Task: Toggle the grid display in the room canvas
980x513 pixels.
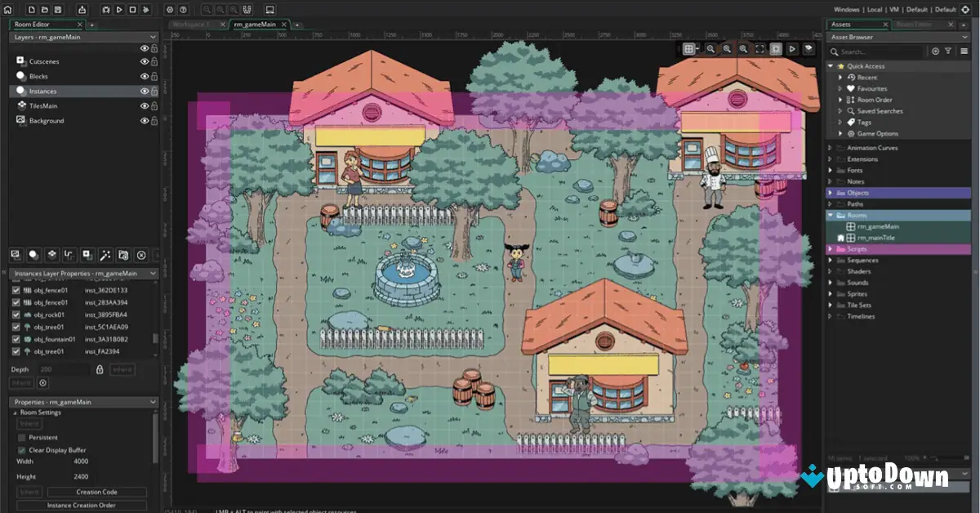Action: coord(688,49)
